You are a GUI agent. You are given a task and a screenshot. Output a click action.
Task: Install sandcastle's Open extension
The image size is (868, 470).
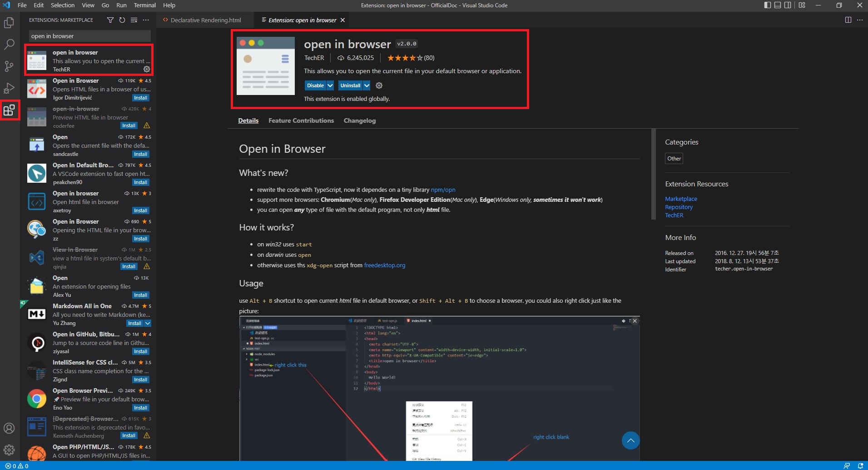pos(141,154)
